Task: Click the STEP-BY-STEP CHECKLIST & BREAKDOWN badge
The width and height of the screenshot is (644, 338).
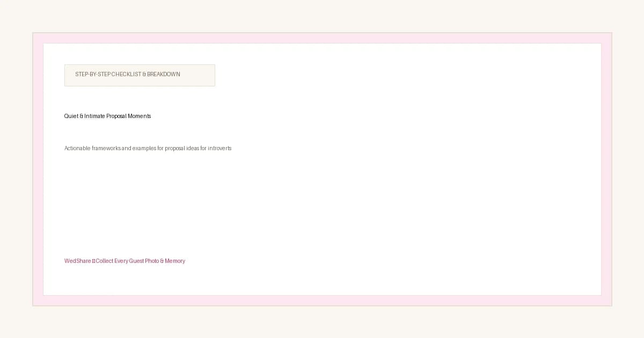Action: click(140, 75)
